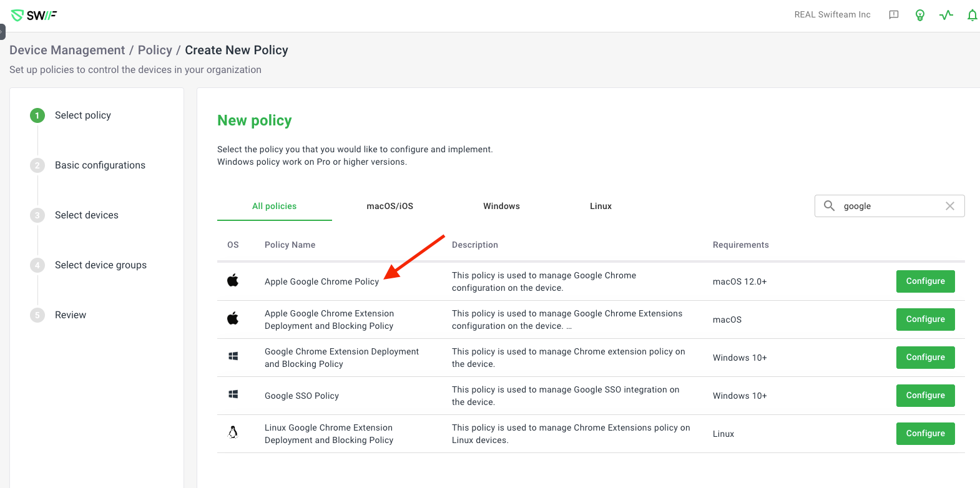Click the Windows icon beside Google SSO Policy

(x=233, y=394)
